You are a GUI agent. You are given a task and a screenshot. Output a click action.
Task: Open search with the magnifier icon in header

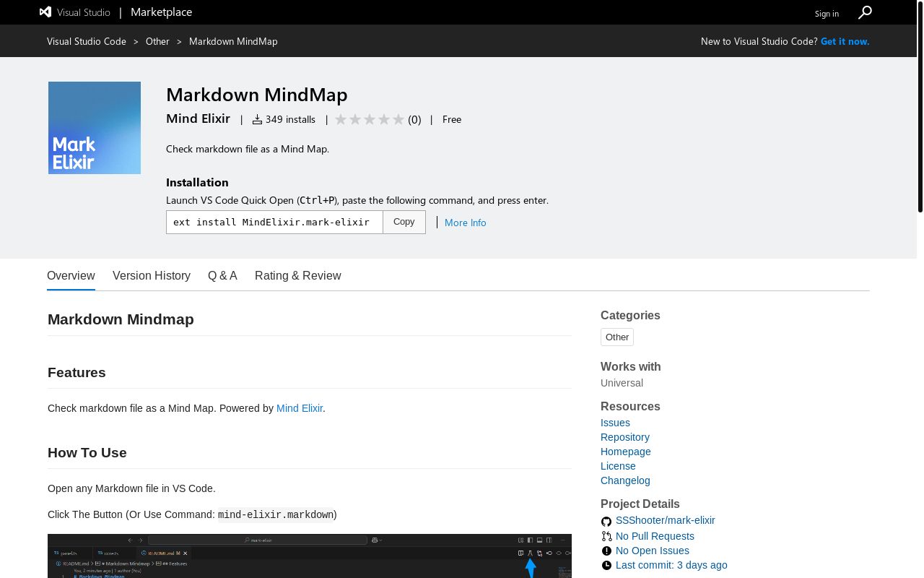click(865, 12)
